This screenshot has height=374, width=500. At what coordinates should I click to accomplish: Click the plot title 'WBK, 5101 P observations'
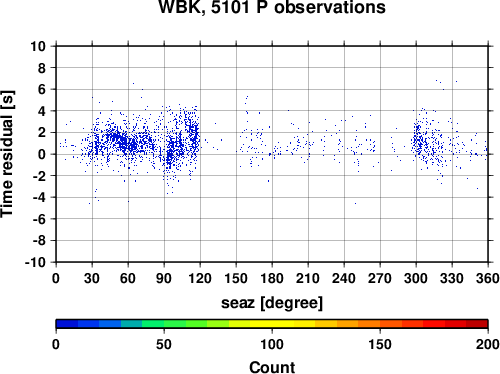tap(272, 7)
